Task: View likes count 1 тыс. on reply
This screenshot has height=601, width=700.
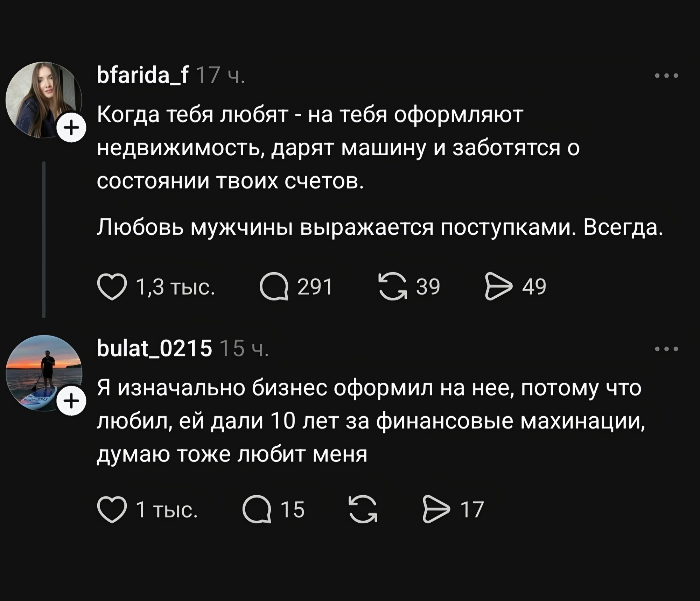Action: 167,510
